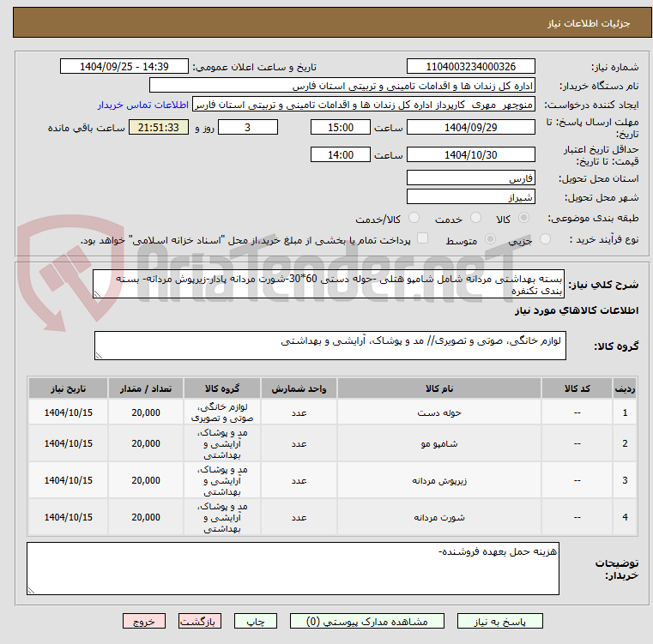This screenshot has height=644, width=653.
Task: Click the پاسخ به نیاز button
Action: (x=499, y=621)
